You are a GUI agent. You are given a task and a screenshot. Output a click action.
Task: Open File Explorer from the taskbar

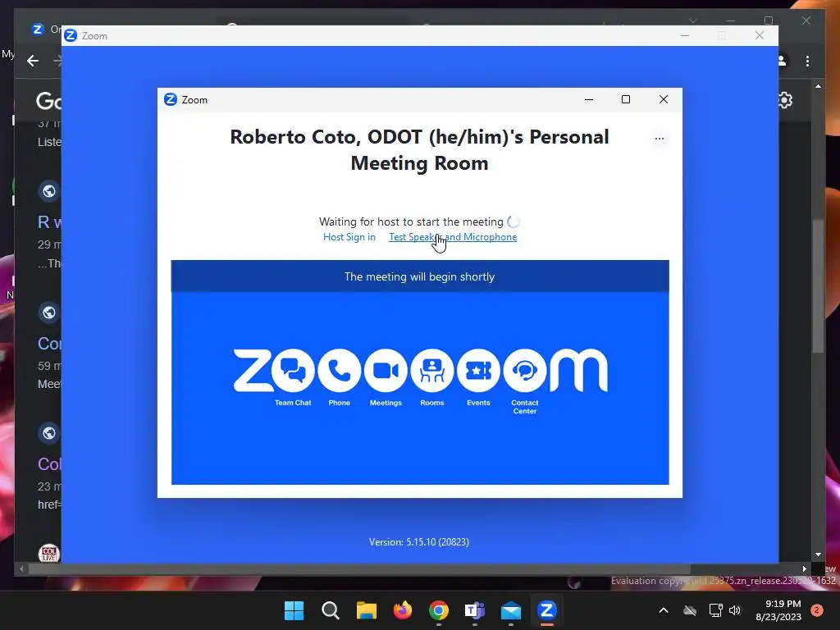367,610
